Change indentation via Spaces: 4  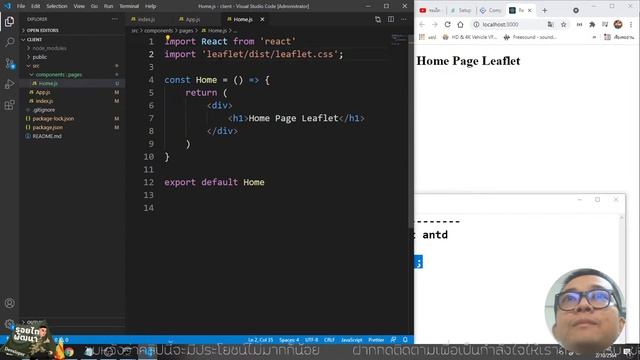(289, 340)
